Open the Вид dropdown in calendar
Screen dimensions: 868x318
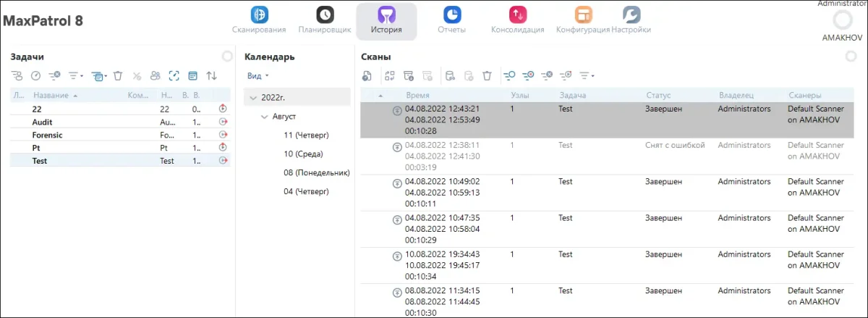pyautogui.click(x=258, y=76)
